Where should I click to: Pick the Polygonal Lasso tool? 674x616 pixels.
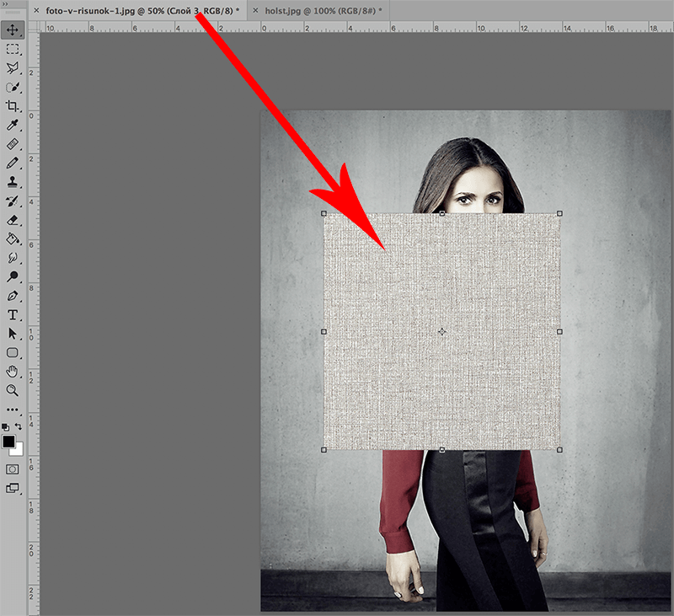13,68
